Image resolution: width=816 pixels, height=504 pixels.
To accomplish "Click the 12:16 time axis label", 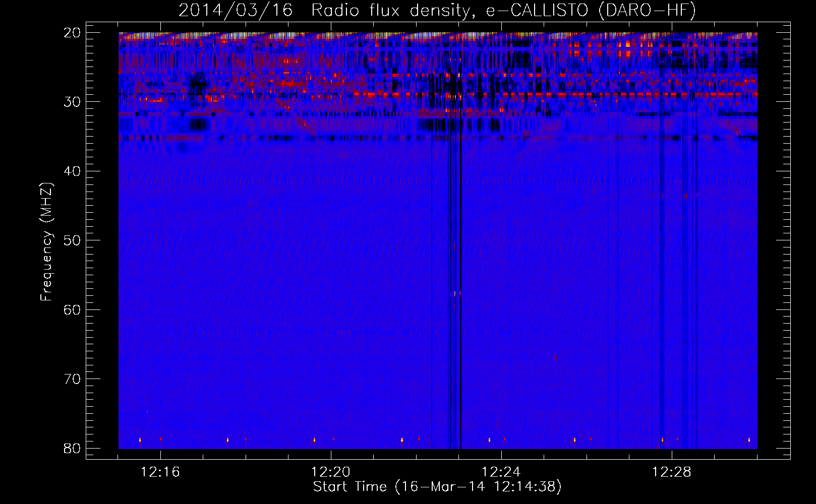I will pyautogui.click(x=160, y=472).
